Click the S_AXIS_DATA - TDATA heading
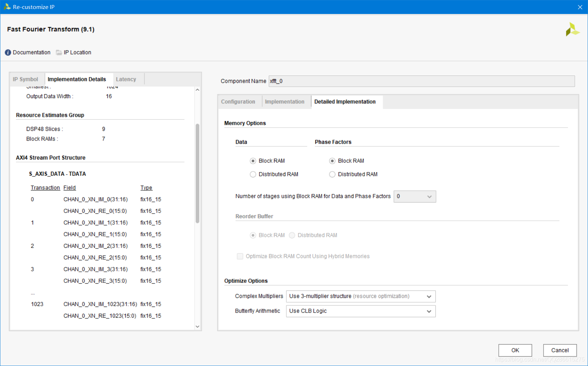The image size is (588, 366). click(57, 174)
